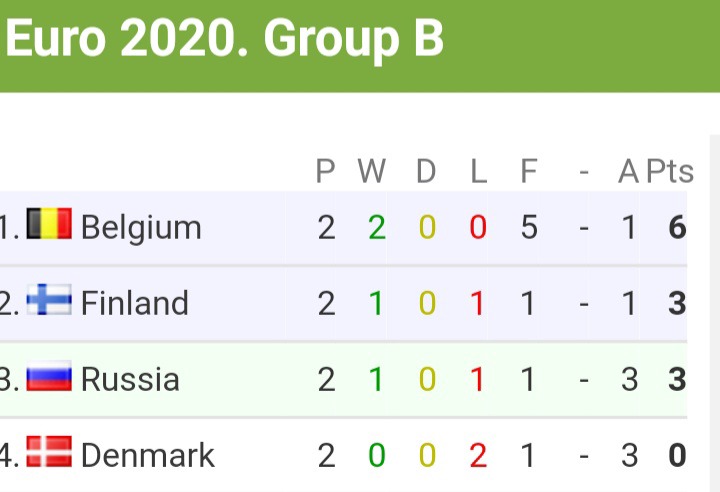Select the Denmark team name
This screenshot has width=720, height=492.
tap(147, 455)
